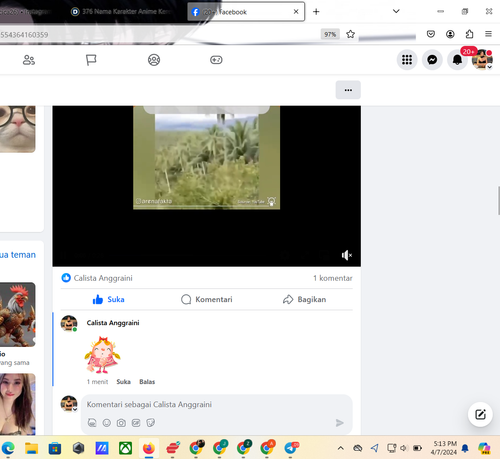Image resolution: width=500 pixels, height=459 pixels.
Task: Open the Gaming controller icon
Action: click(x=216, y=60)
